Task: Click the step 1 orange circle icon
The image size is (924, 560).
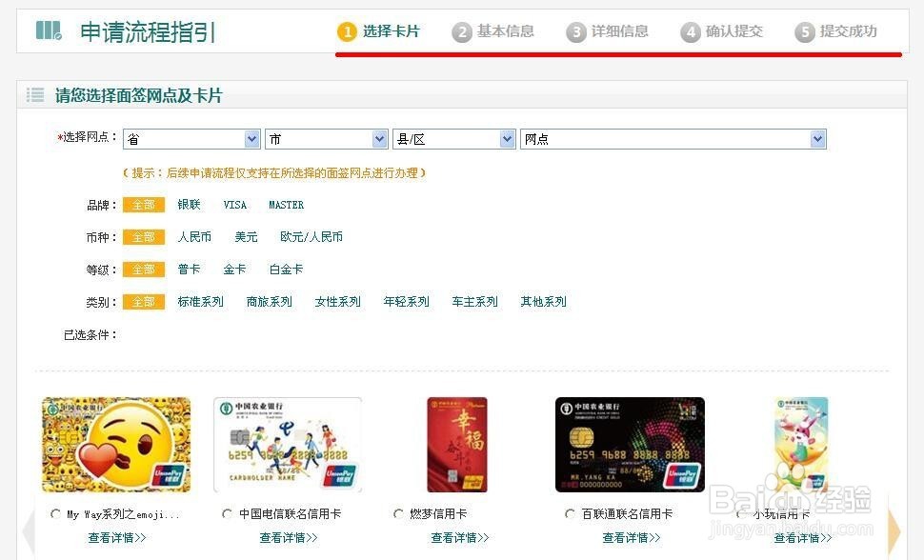Action: (347, 31)
